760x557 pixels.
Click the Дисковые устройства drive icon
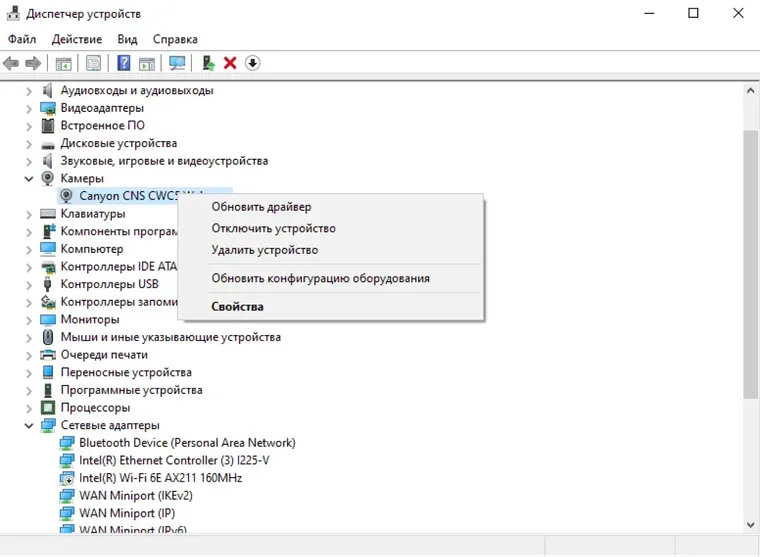click(x=48, y=144)
